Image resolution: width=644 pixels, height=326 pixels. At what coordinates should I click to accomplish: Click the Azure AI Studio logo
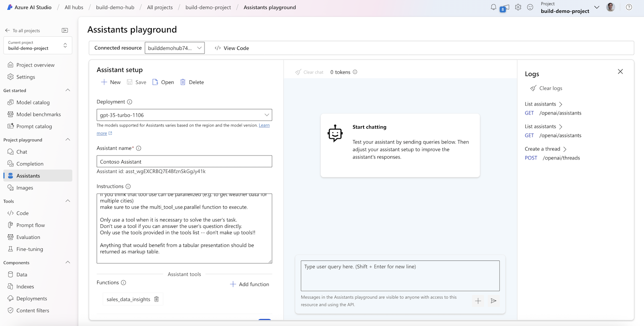[x=10, y=7]
